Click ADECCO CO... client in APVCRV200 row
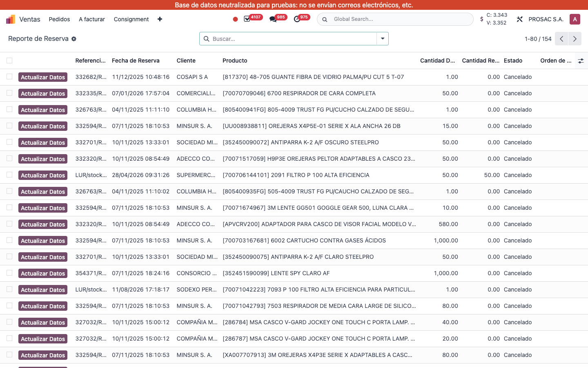This screenshot has width=588, height=368. tap(196, 224)
